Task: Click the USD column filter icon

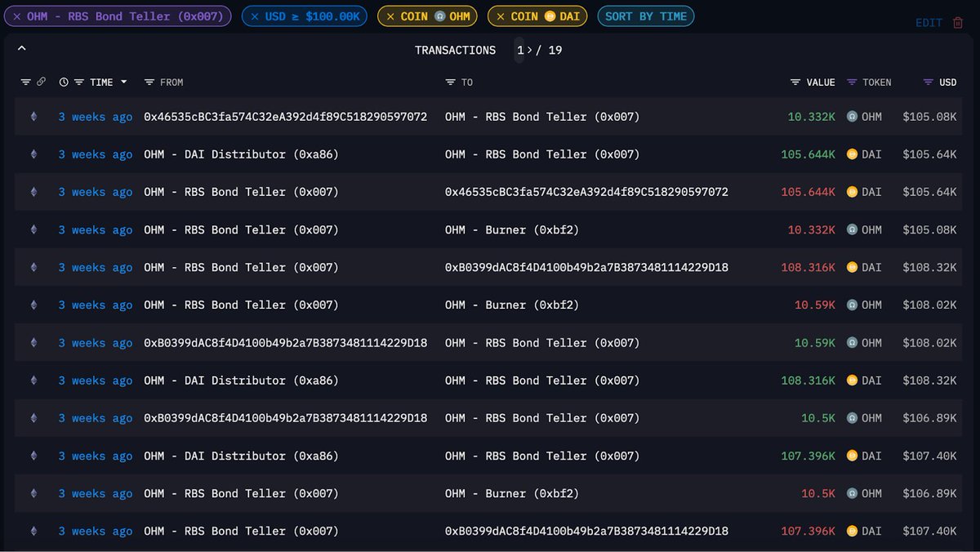Action: click(x=929, y=82)
